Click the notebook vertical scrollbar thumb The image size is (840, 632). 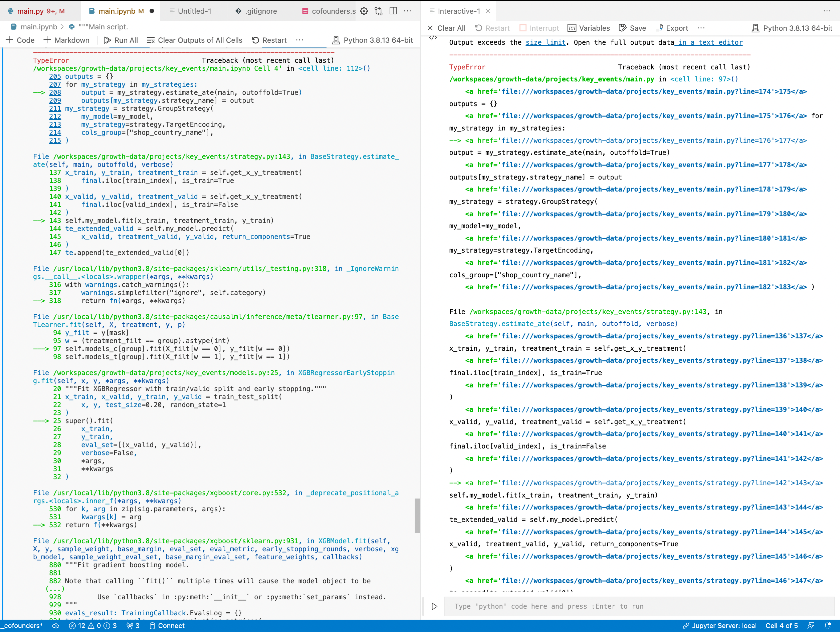click(417, 516)
